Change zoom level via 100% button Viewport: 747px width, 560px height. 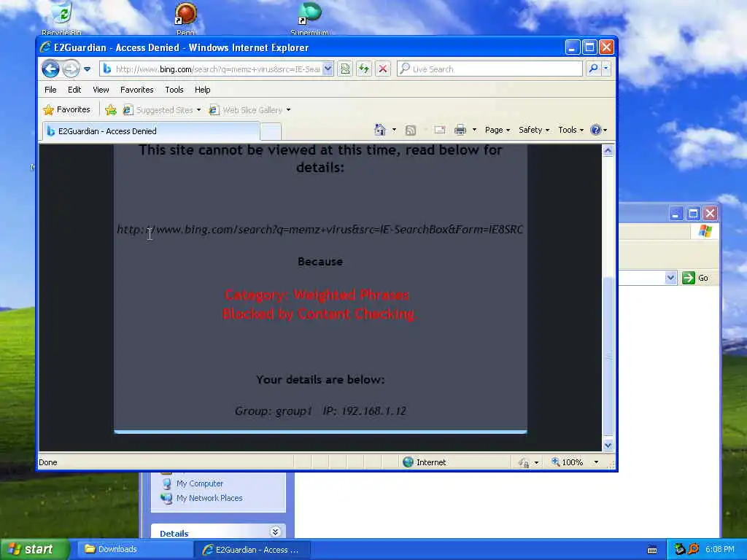567,462
